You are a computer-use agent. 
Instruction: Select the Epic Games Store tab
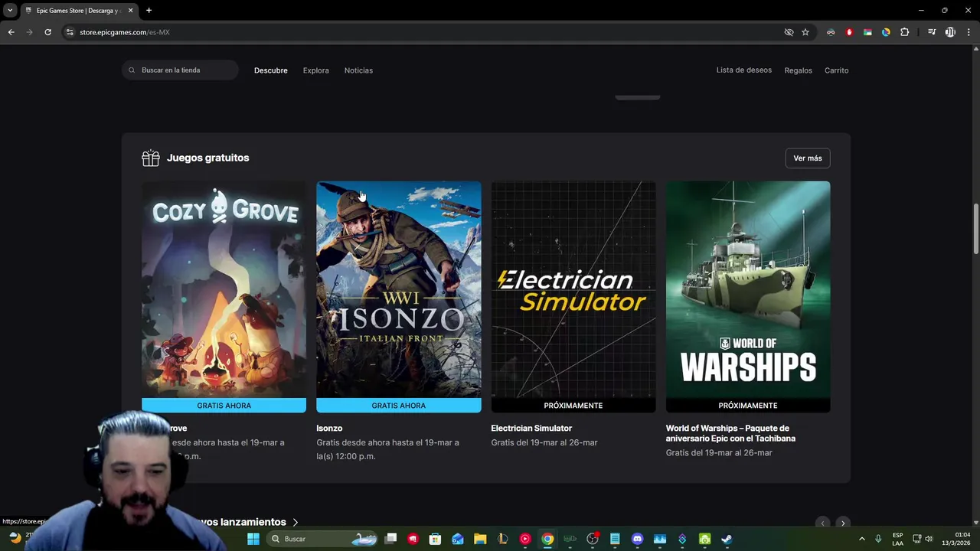tap(79, 11)
